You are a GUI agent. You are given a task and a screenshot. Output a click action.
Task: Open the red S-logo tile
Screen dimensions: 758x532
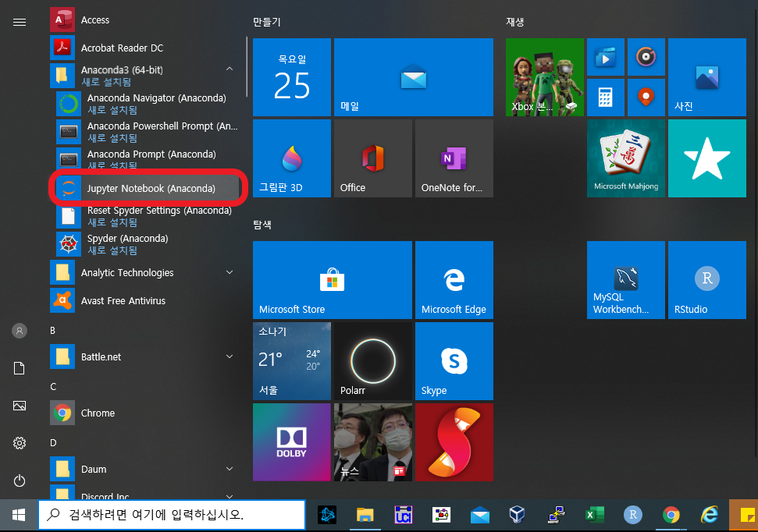(x=454, y=442)
